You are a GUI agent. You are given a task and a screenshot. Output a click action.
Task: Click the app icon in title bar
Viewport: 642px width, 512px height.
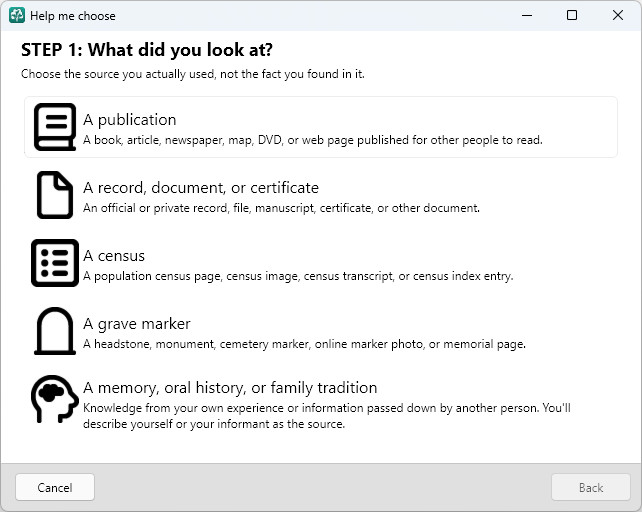pyautogui.click(x=17, y=16)
